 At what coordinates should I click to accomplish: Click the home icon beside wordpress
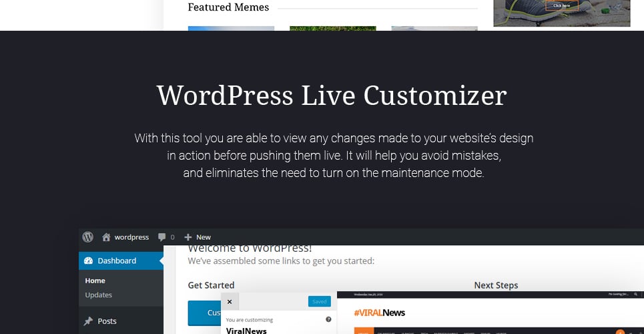click(x=106, y=237)
